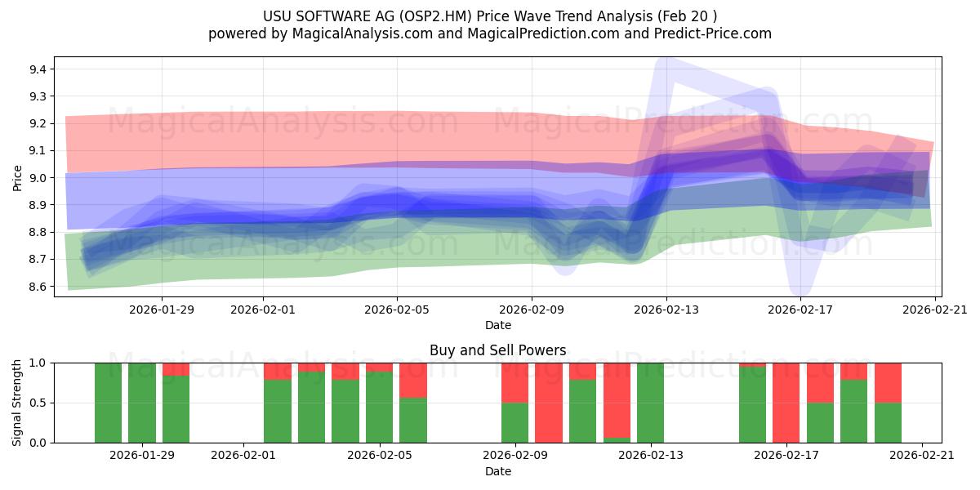Click the 0.0 tick on Signal Strength axis
980x490 pixels.
(38, 443)
